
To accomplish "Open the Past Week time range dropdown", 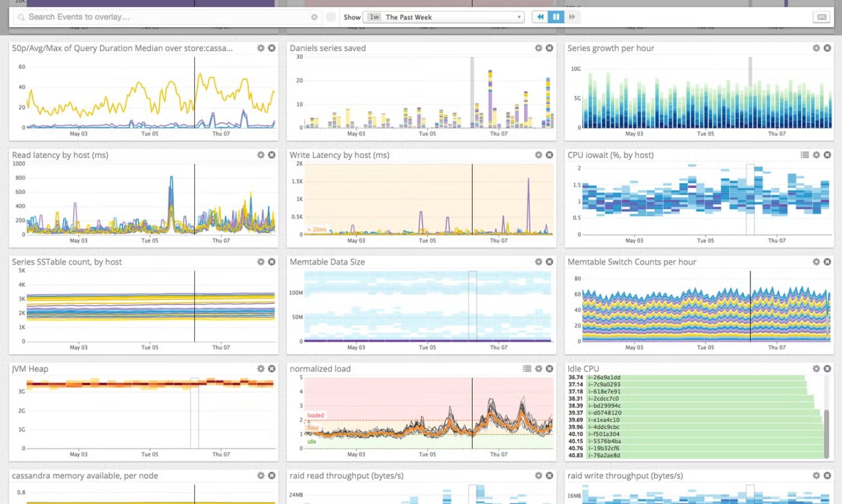I will tap(444, 17).
